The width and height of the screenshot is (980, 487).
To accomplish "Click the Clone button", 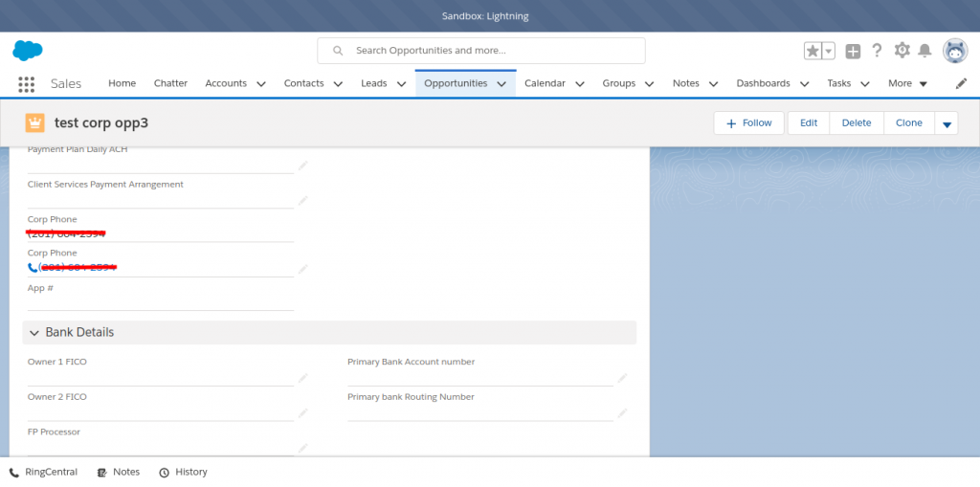I will (x=909, y=123).
